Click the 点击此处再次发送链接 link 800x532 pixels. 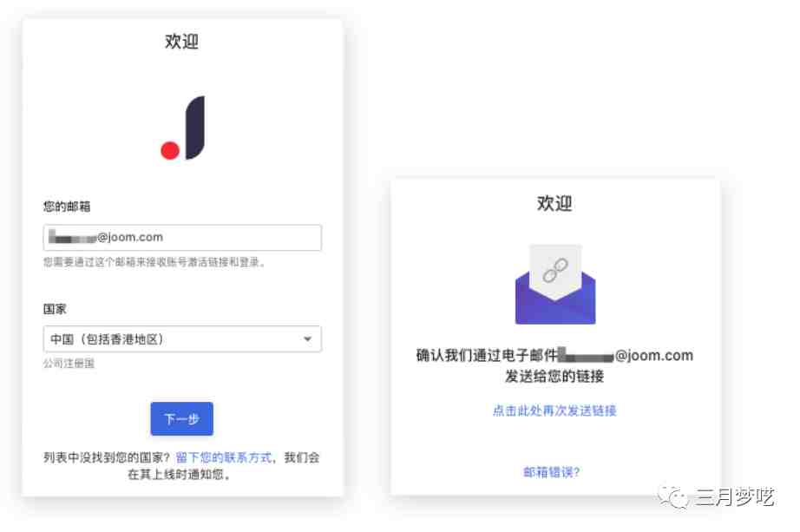tap(554, 410)
